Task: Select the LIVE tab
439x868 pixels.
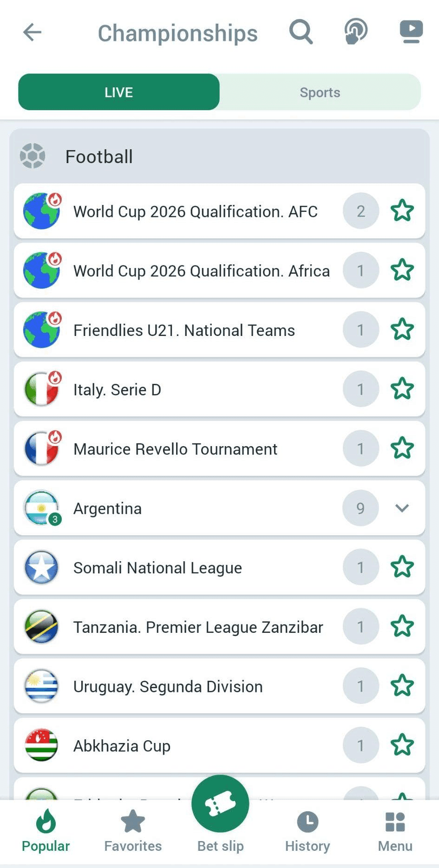Action: (119, 92)
